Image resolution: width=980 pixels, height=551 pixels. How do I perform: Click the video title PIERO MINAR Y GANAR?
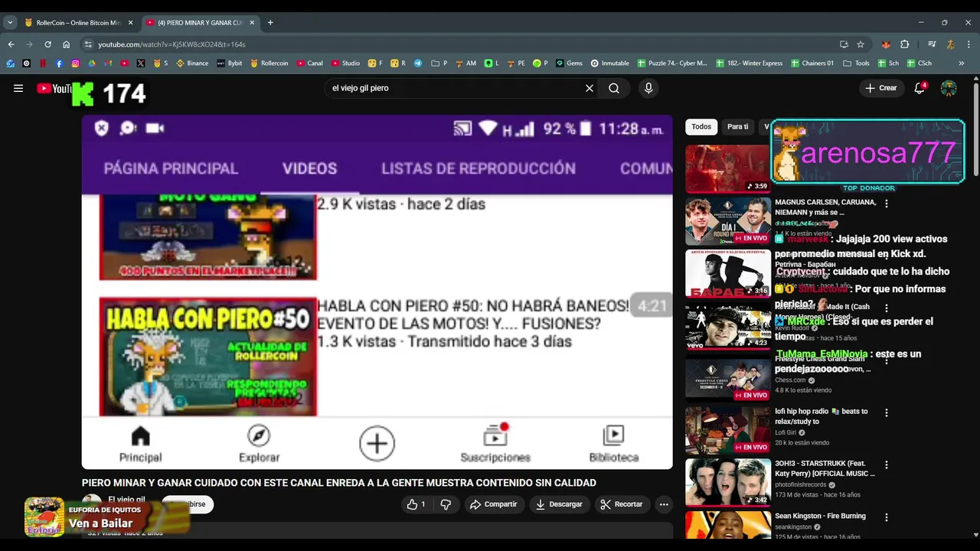(339, 483)
